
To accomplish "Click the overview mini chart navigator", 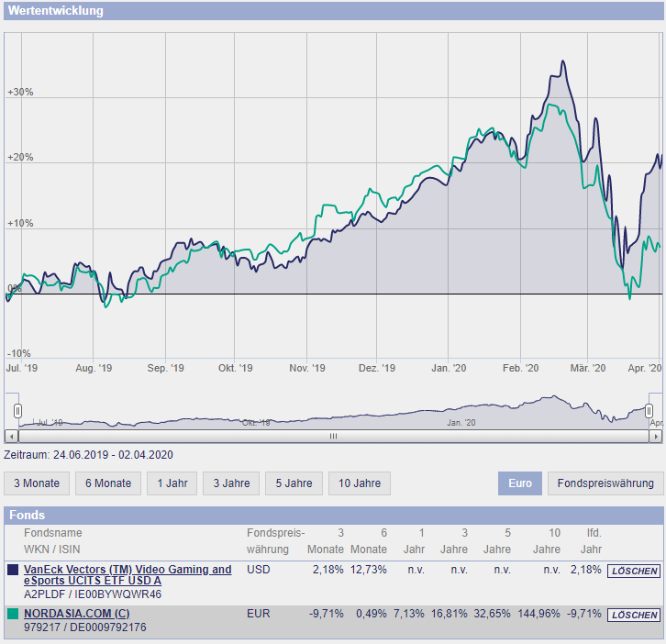I will [333, 411].
